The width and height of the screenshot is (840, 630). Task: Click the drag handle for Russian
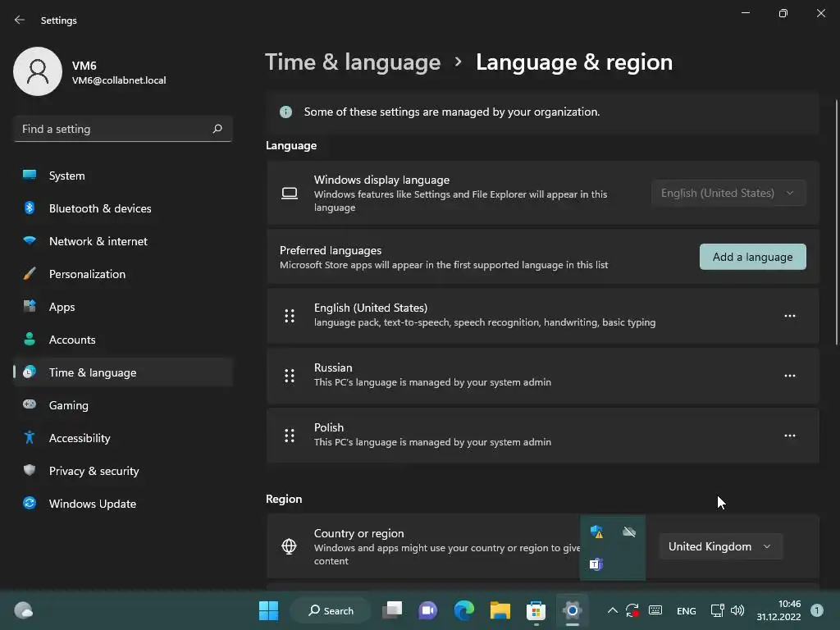[290, 376]
